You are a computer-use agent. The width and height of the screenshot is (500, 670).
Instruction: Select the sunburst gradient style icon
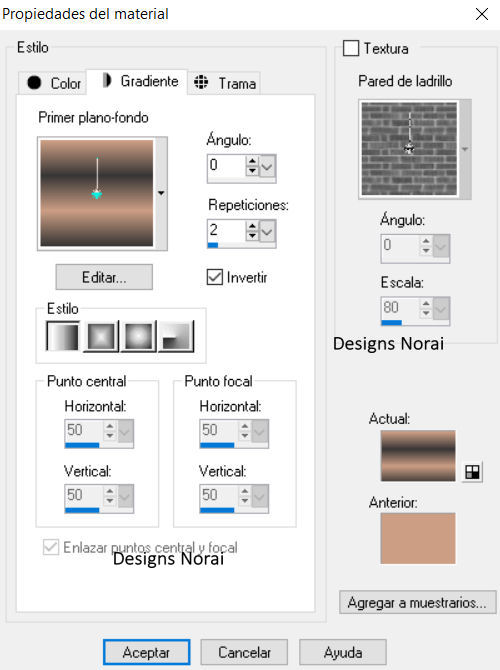(x=138, y=336)
